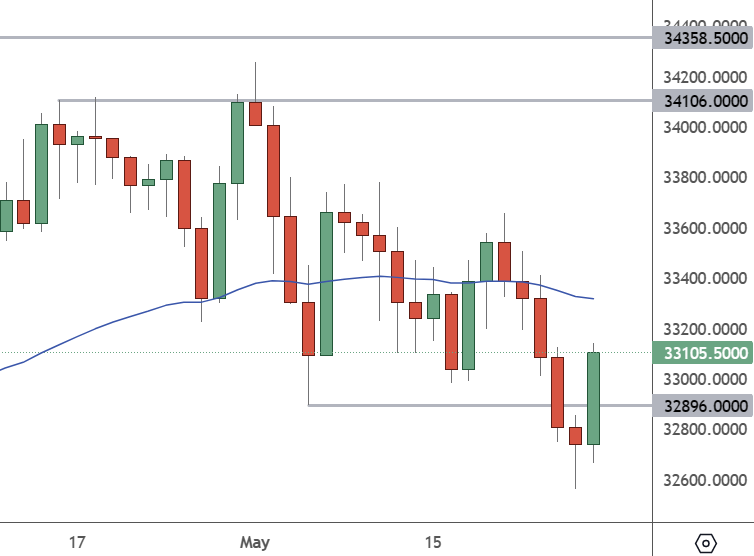Click the 17 date label on time axis
The width and height of the screenshot is (754, 556).
coord(77,542)
